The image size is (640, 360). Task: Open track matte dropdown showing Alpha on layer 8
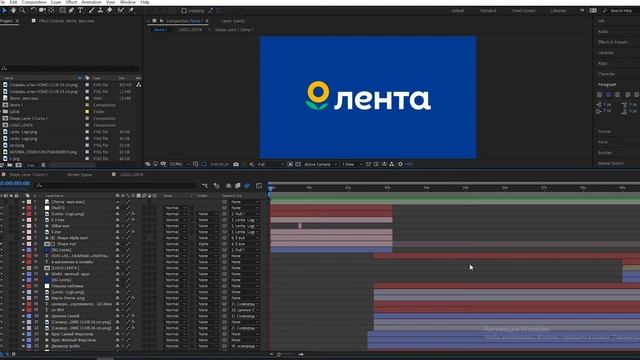209,244
